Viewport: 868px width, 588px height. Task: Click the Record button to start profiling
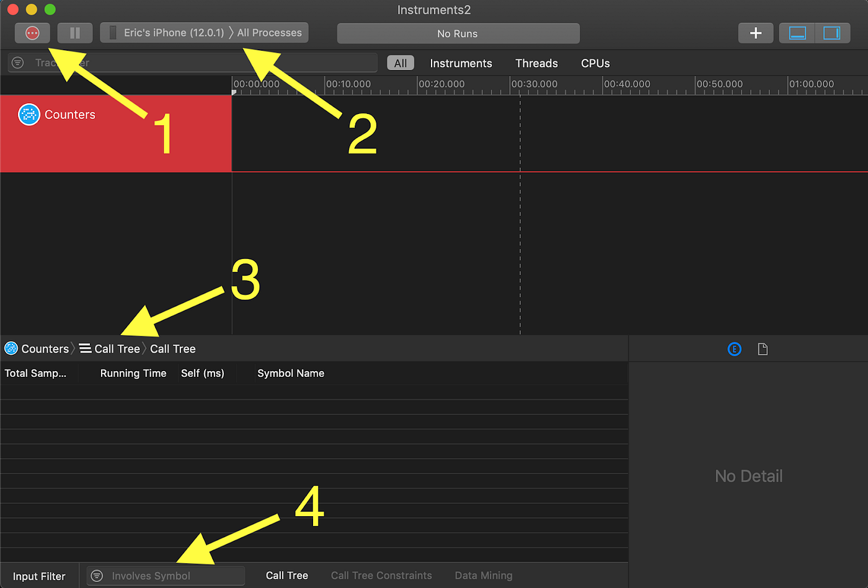point(32,33)
